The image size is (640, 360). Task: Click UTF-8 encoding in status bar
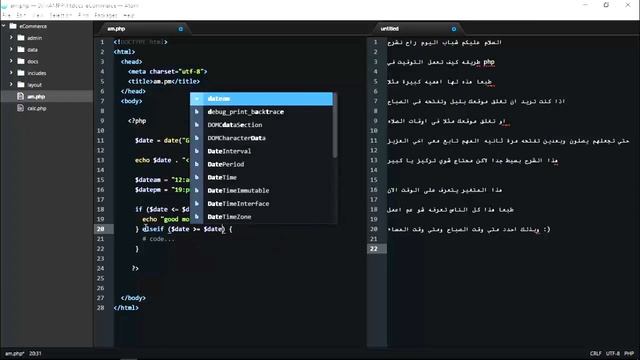[613, 353]
